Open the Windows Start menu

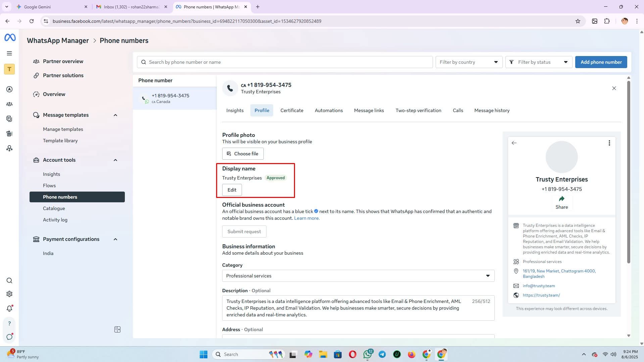(203, 354)
